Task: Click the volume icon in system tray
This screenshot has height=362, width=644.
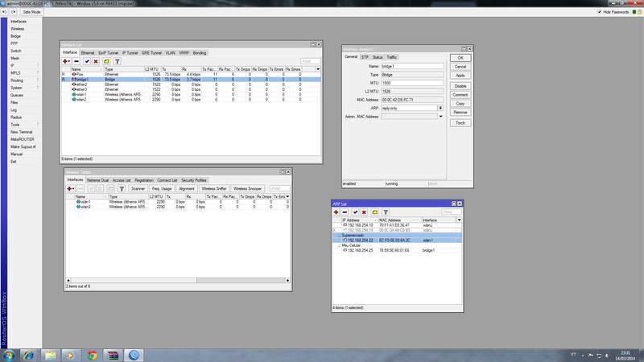Action: point(608,356)
